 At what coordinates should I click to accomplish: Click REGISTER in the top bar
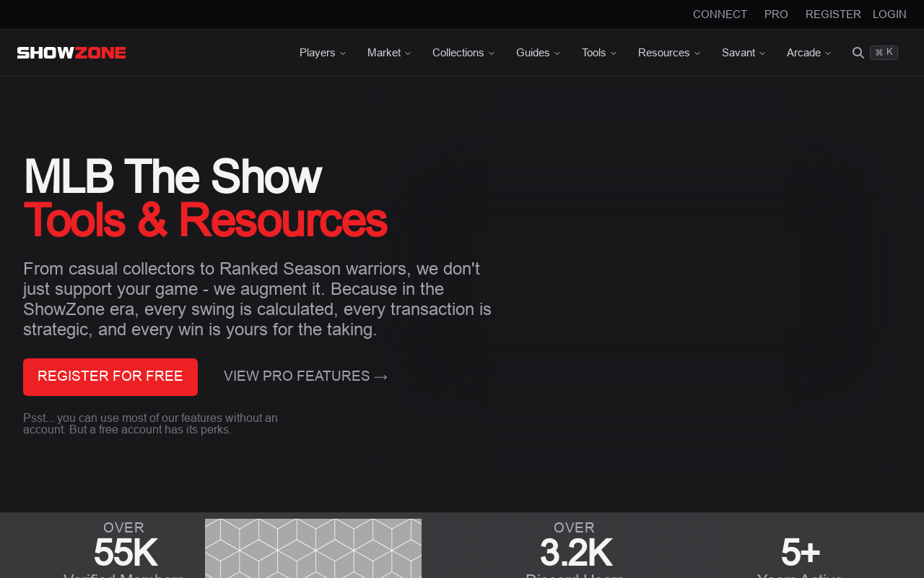click(x=833, y=14)
